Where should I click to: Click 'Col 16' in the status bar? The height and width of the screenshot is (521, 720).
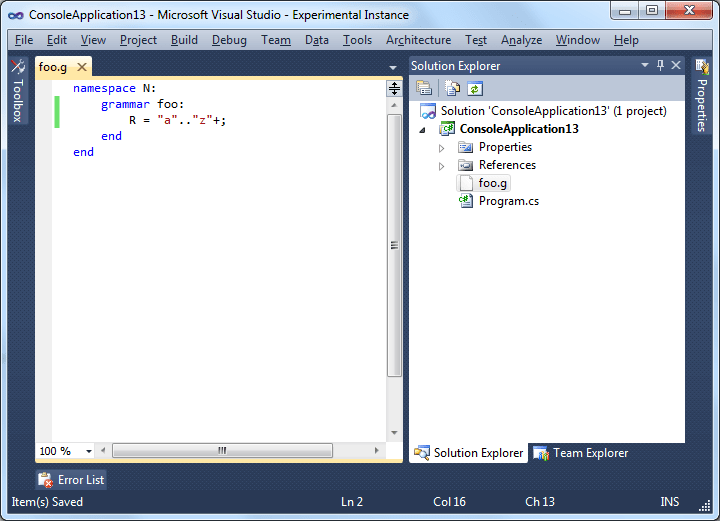point(450,502)
